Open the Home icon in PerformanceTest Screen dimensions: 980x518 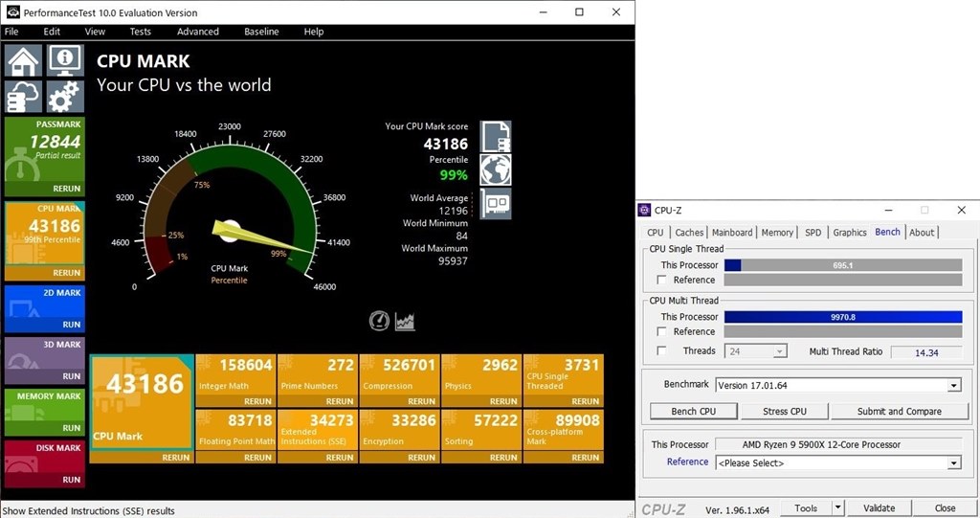[24, 60]
